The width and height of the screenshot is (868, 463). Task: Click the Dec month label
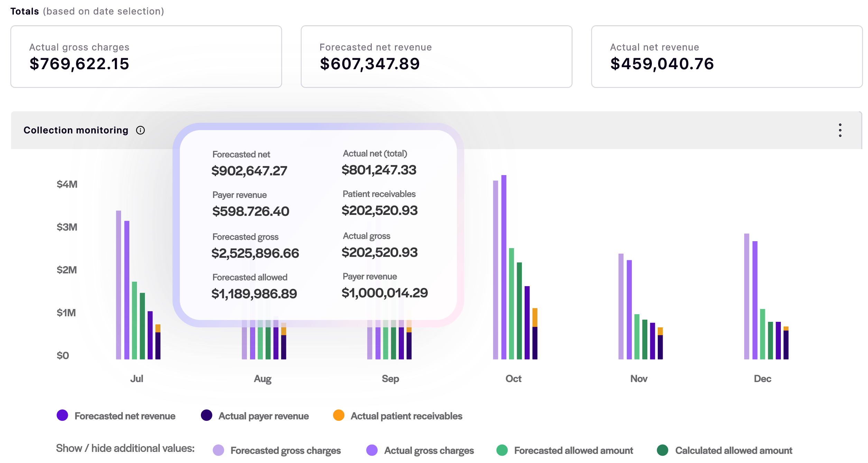[x=762, y=379]
